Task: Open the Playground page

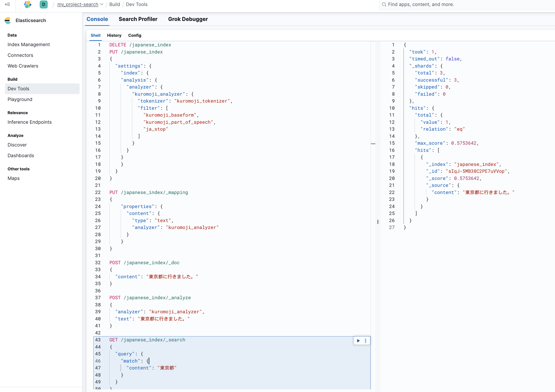Action: tap(20, 99)
